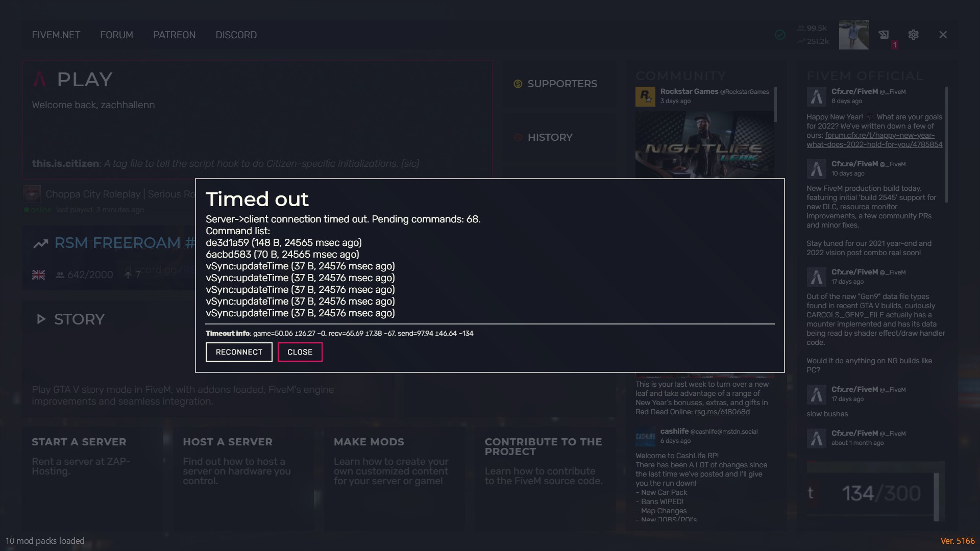Click the FiveM Official feed scrollbar
Screen dimensions: 980x551
click(946, 145)
